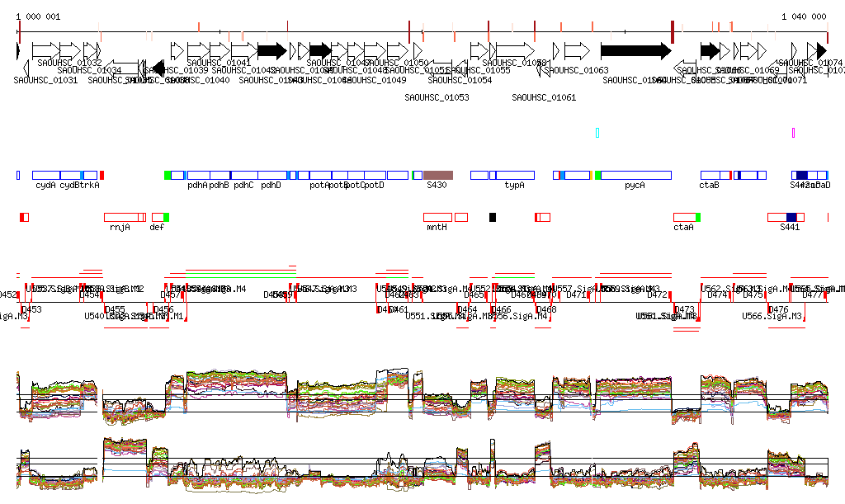
Task: Click the D471 terminator label
Action: click(x=576, y=295)
